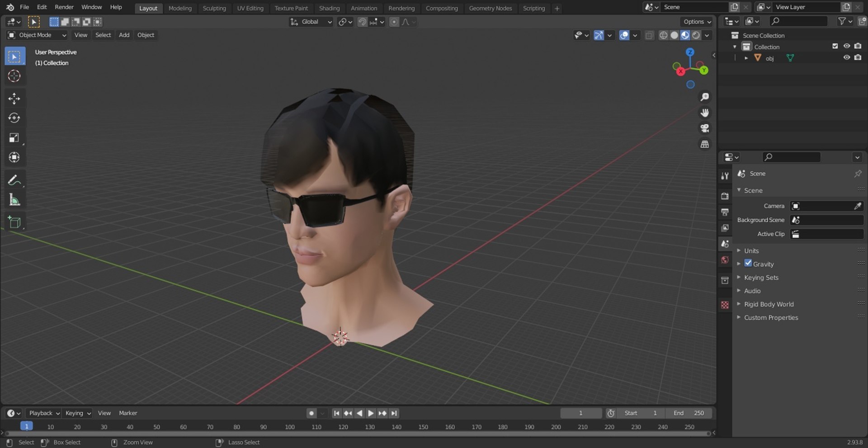Toggle the Gravity checkbox
This screenshot has height=448, width=868.
pos(748,263)
